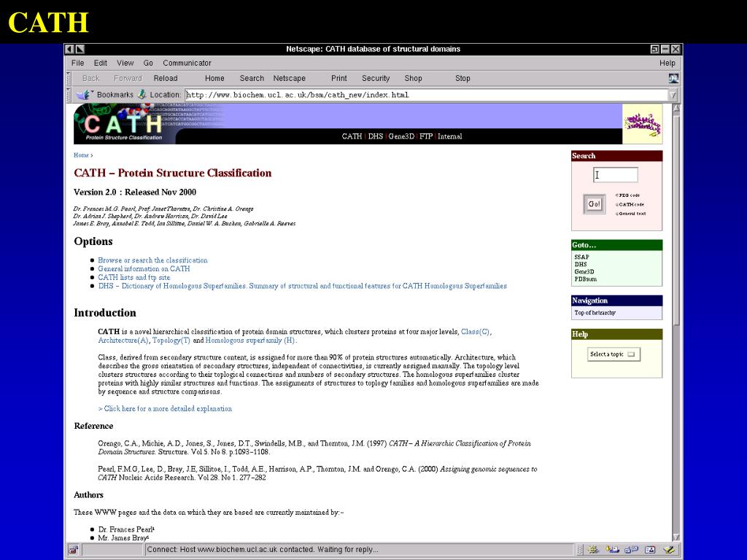Click the Back toolbar button
Image resolution: width=747 pixels, height=560 pixels.
[x=90, y=78]
